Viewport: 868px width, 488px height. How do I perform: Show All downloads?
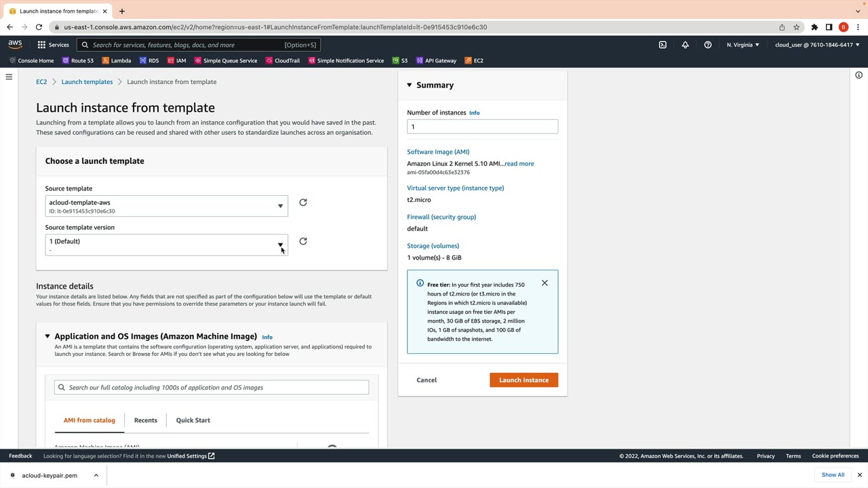[833, 475]
